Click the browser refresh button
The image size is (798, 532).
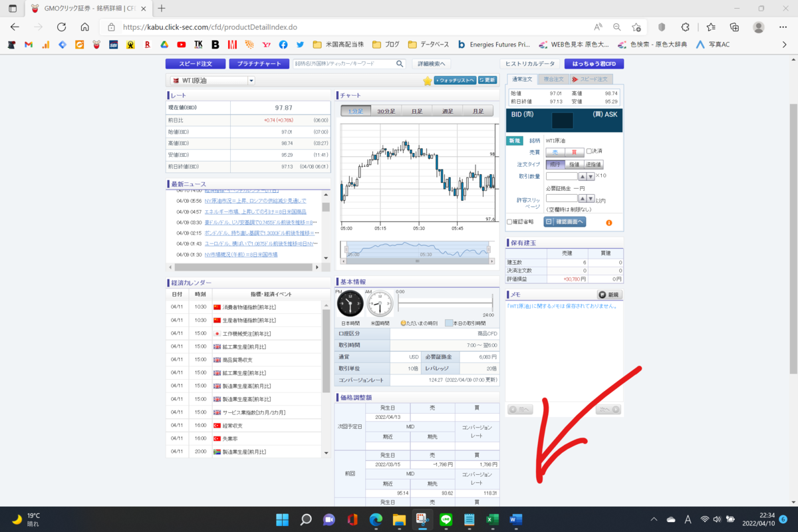point(61,27)
